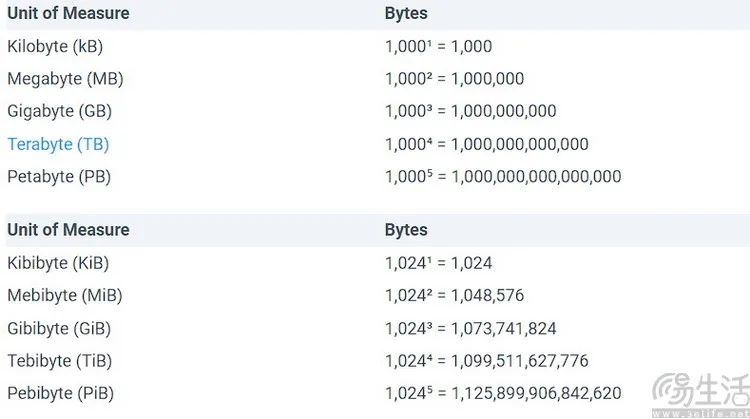The height and width of the screenshot is (419, 750).
Task: Select the Pebibyte (PiB) row label
Action: 60,393
